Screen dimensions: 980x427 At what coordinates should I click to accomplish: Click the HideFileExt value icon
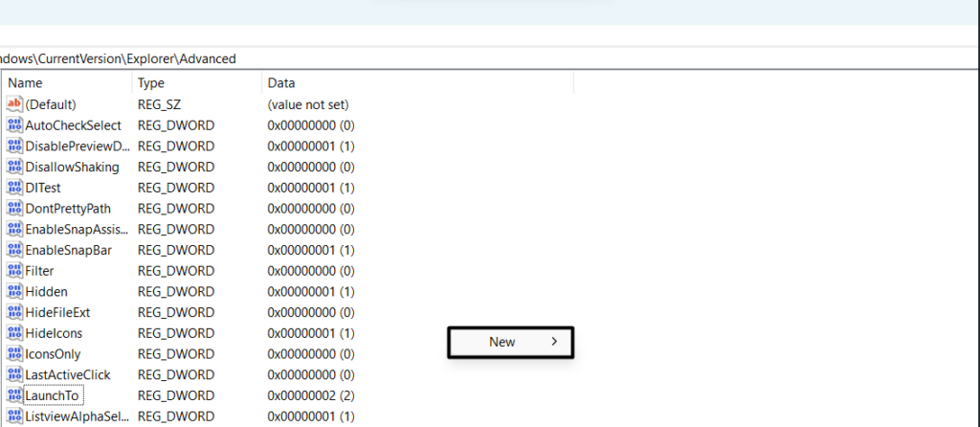pos(13,312)
